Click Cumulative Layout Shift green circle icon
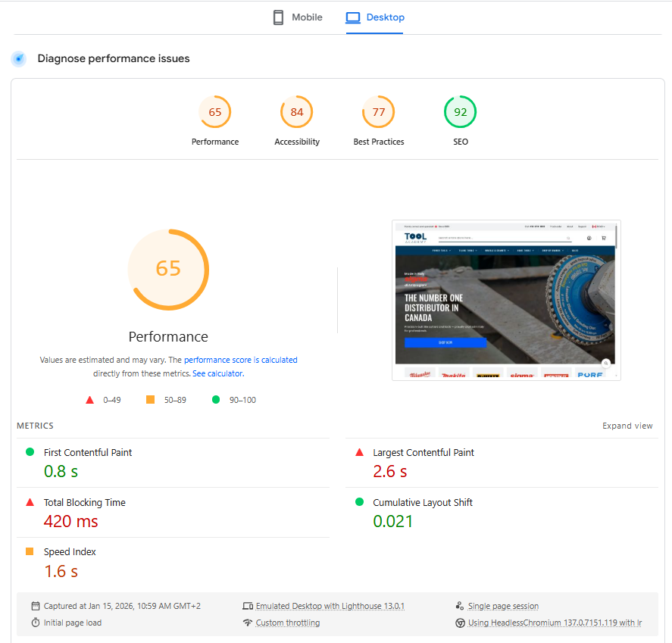Screen dimensions: 672x643 point(360,501)
